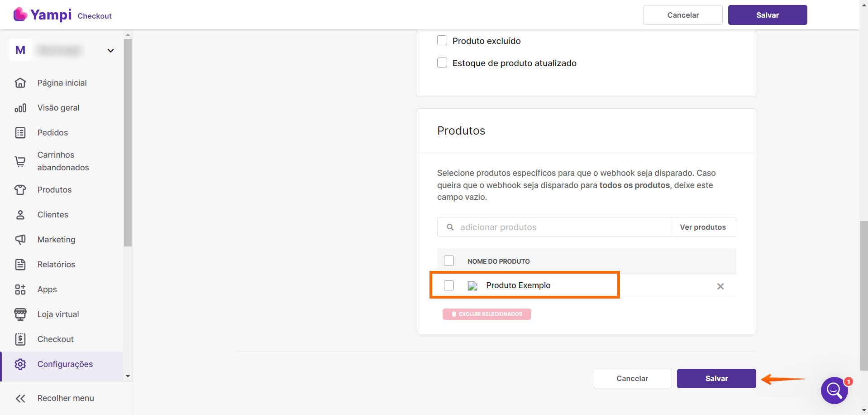This screenshot has width=868, height=415.
Task: Click the Yampi heart logo
Action: (20, 14)
